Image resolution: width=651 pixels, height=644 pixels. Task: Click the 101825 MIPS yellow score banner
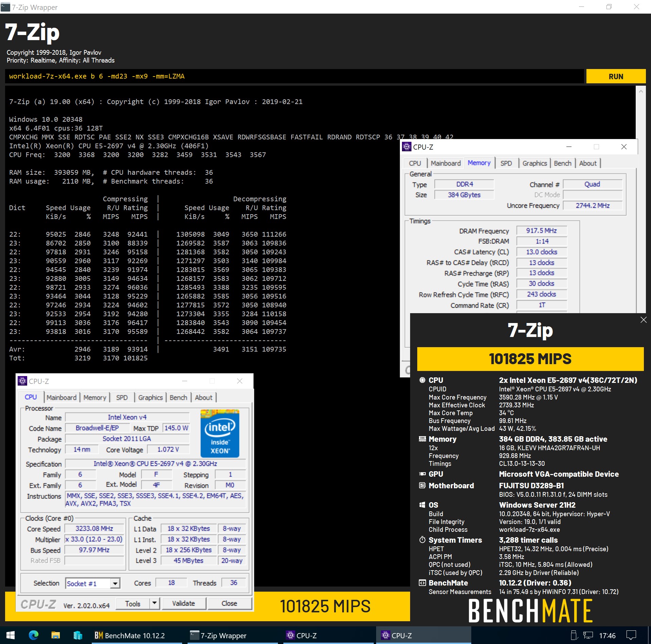(530, 359)
